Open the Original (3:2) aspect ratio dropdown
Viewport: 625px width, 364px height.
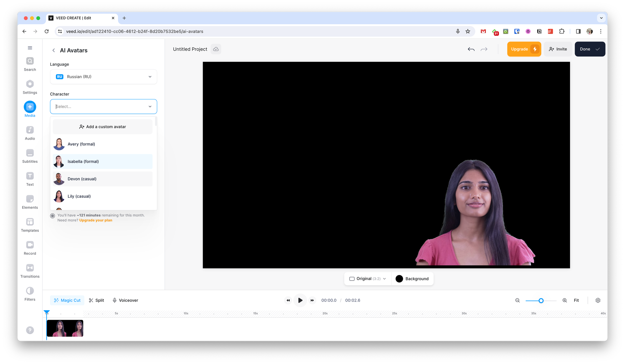(x=367, y=279)
